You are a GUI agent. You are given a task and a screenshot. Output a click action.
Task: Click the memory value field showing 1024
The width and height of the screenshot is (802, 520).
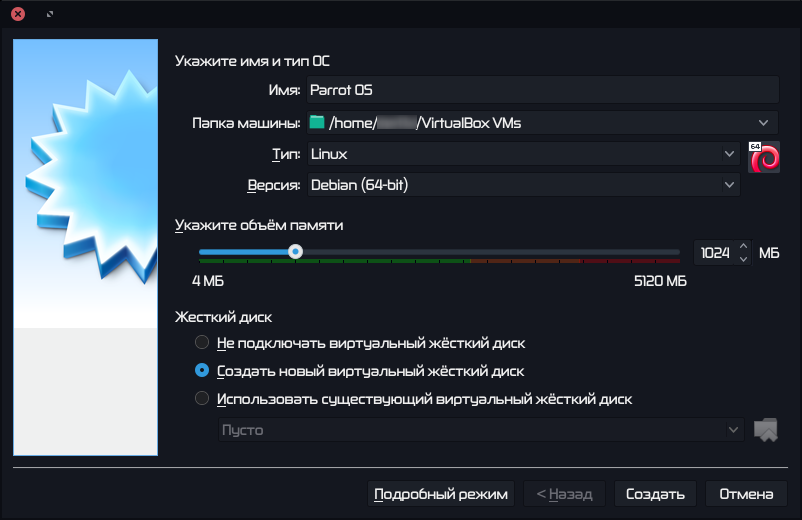[x=715, y=253]
